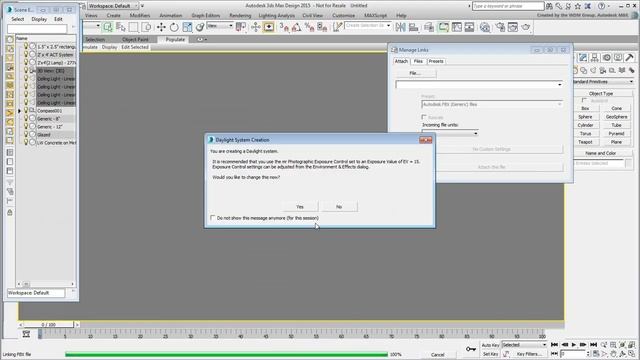Switch to the Presets tab in Manage Links
The width and height of the screenshot is (640, 360).
tap(436, 61)
